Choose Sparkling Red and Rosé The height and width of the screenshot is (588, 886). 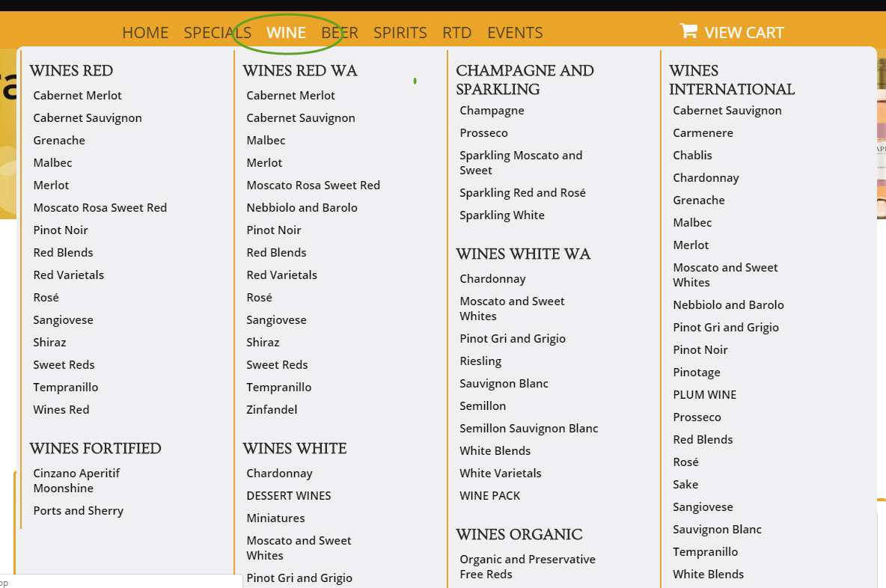[x=522, y=193]
